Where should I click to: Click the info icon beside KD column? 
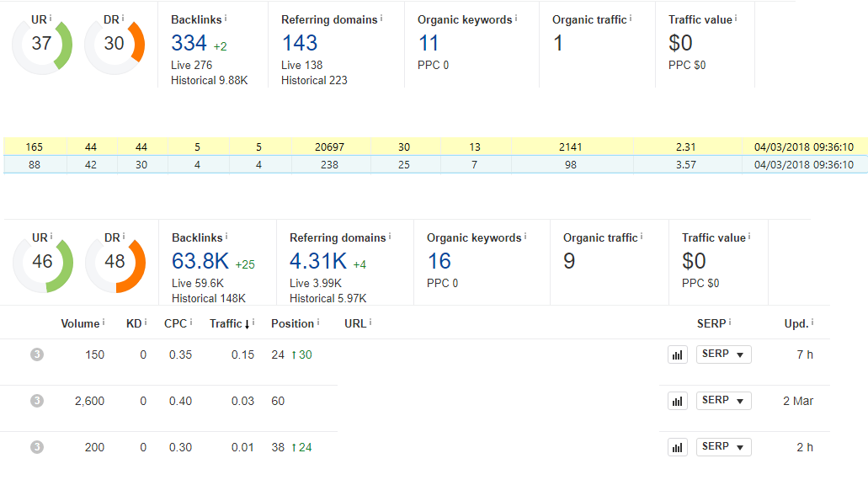pos(146,322)
